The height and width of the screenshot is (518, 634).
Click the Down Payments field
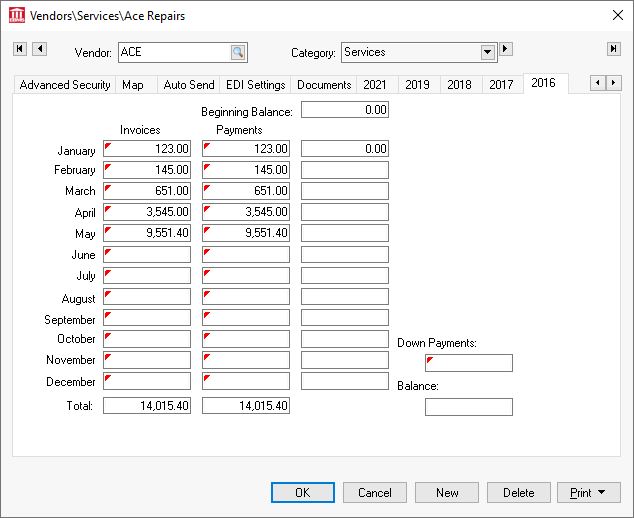point(469,363)
